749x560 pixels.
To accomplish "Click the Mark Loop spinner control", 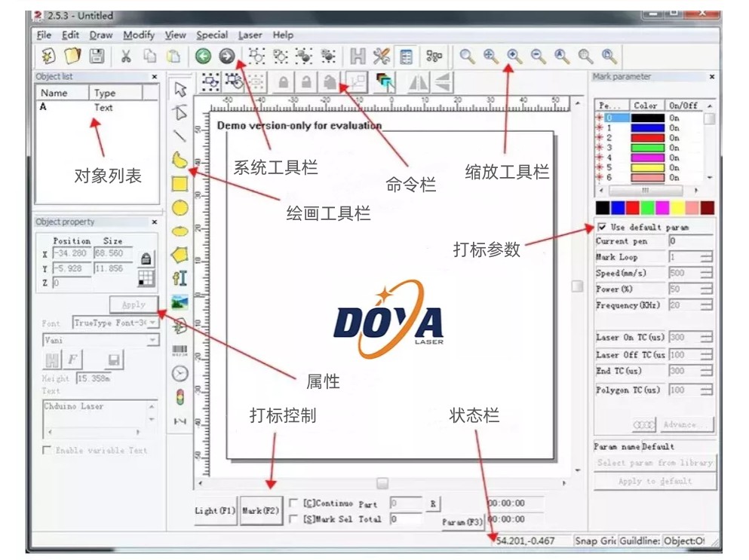I will (706, 258).
